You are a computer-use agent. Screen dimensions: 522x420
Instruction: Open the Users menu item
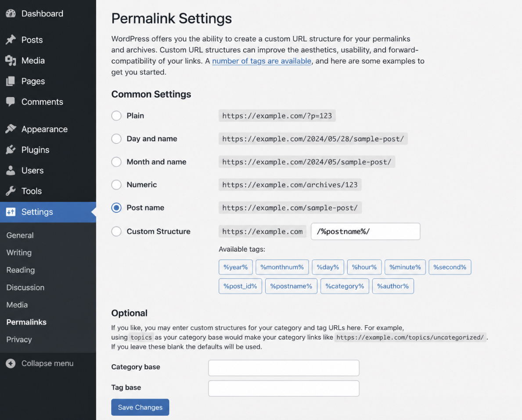32,170
